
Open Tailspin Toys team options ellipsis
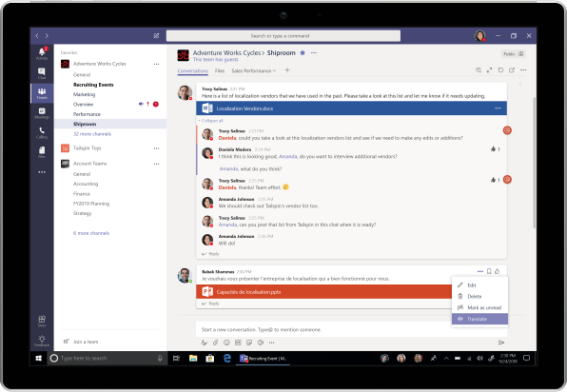pyautogui.click(x=156, y=148)
